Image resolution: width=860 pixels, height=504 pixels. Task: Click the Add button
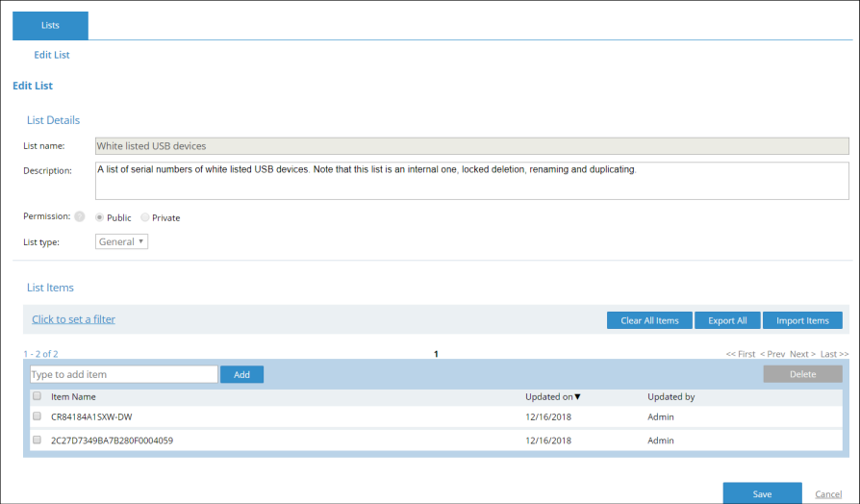[241, 374]
